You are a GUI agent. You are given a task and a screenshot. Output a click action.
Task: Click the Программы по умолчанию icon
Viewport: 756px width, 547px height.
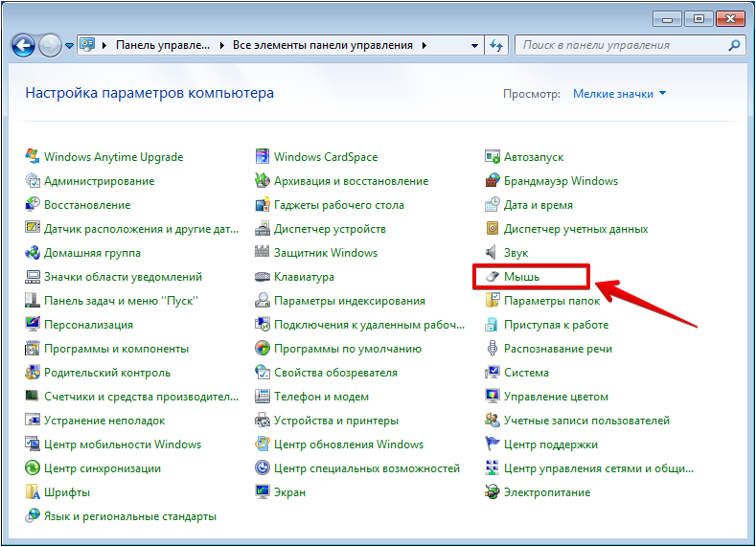coord(263,348)
